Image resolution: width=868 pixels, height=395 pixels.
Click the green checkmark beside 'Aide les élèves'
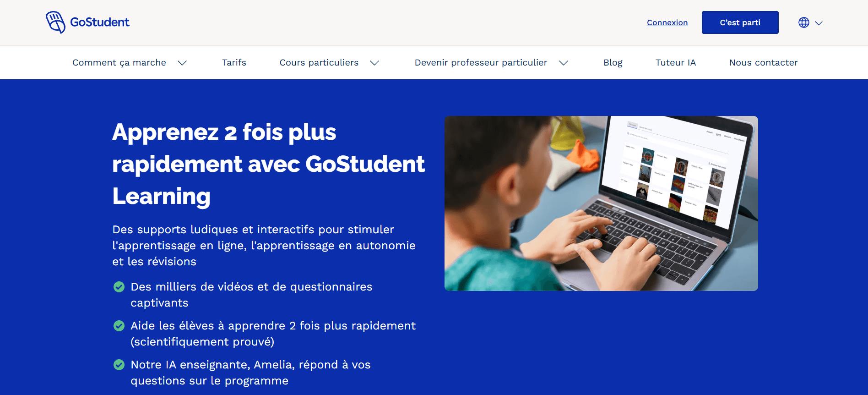119,326
